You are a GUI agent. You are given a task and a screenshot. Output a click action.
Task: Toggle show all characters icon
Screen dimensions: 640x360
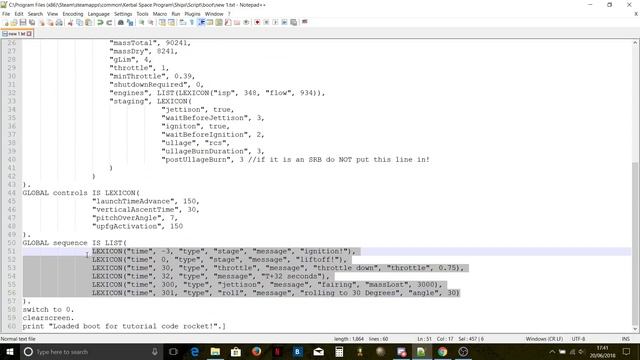click(191, 22)
